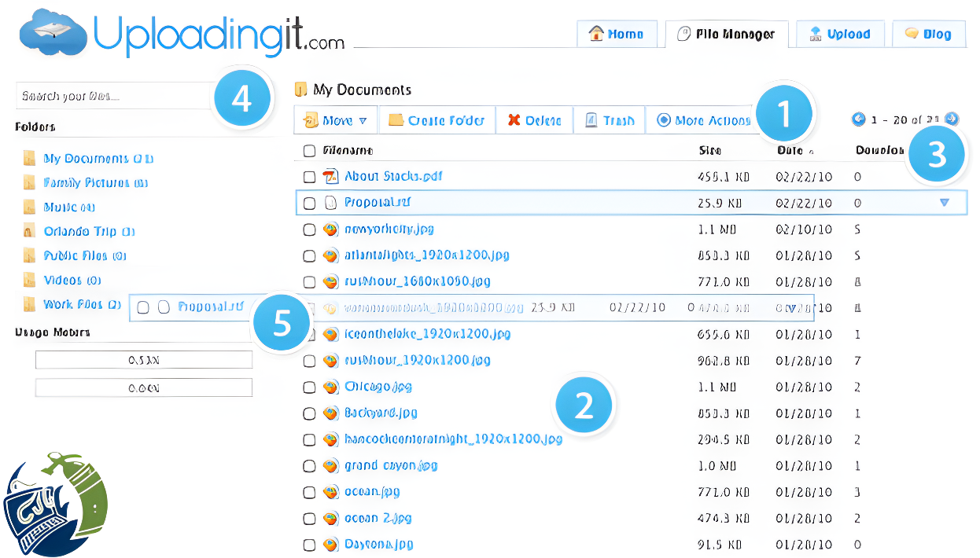Image resolution: width=980 pixels, height=558 pixels.
Task: Sort by the Filename column header
Action: tap(348, 150)
